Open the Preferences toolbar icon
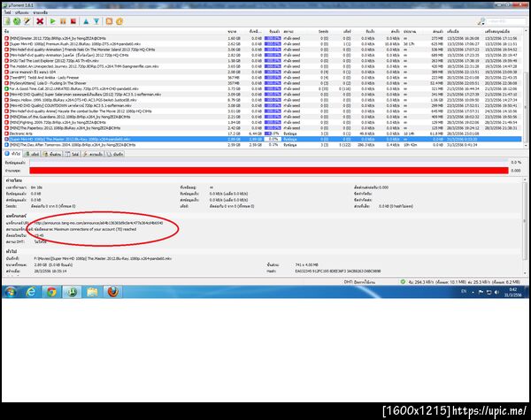This screenshot has height=420, width=531. (x=119, y=21)
